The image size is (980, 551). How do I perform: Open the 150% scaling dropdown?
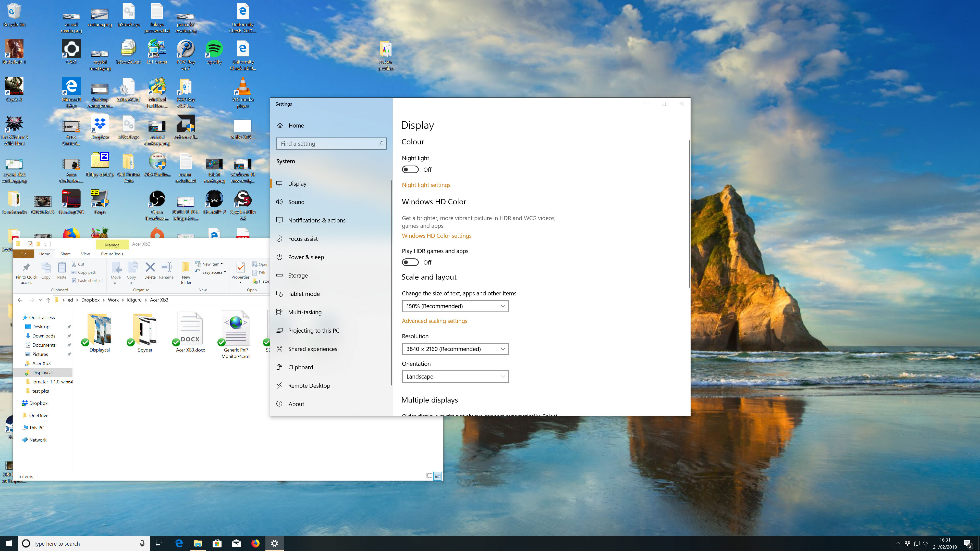click(x=455, y=306)
